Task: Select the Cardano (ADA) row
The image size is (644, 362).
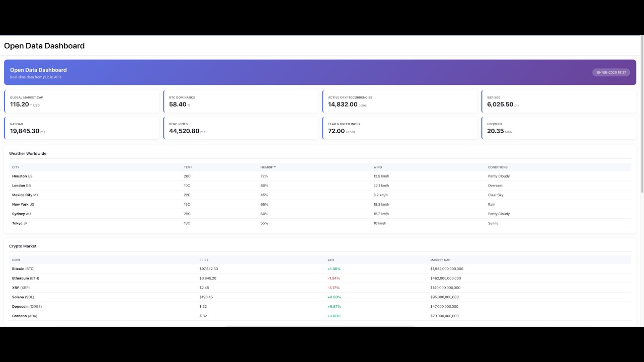Action: [320, 316]
